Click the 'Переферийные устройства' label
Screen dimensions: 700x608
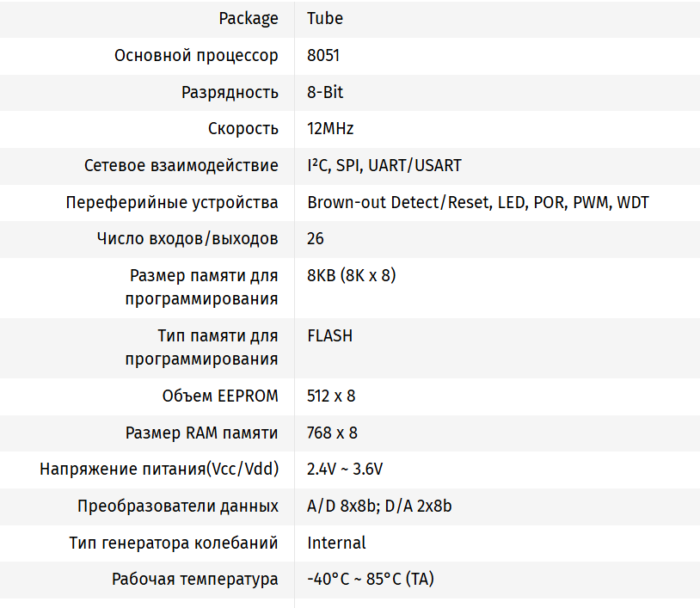pyautogui.click(x=172, y=202)
